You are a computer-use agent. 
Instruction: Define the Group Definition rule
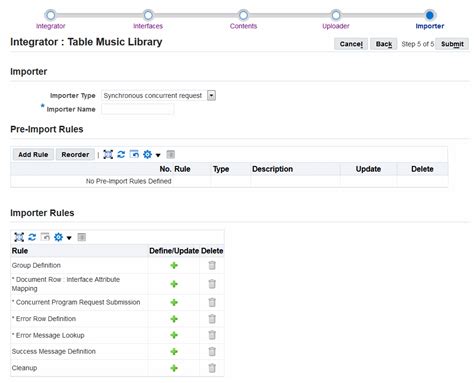click(x=174, y=265)
